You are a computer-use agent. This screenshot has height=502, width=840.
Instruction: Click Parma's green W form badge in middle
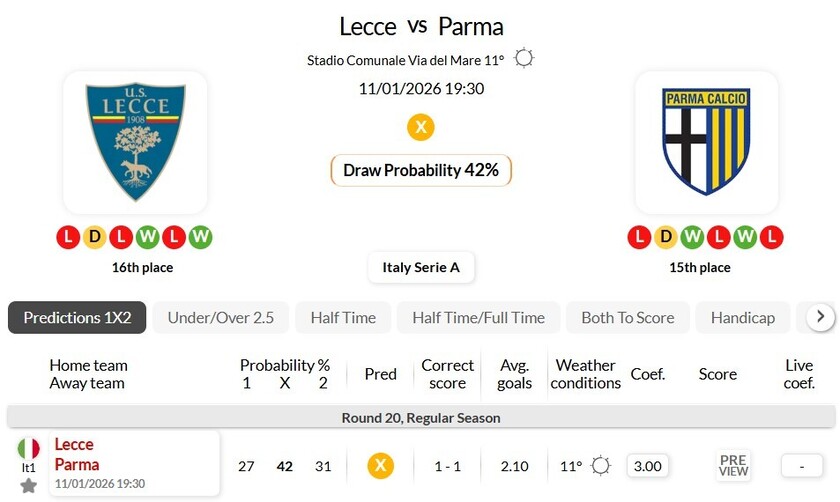point(694,237)
